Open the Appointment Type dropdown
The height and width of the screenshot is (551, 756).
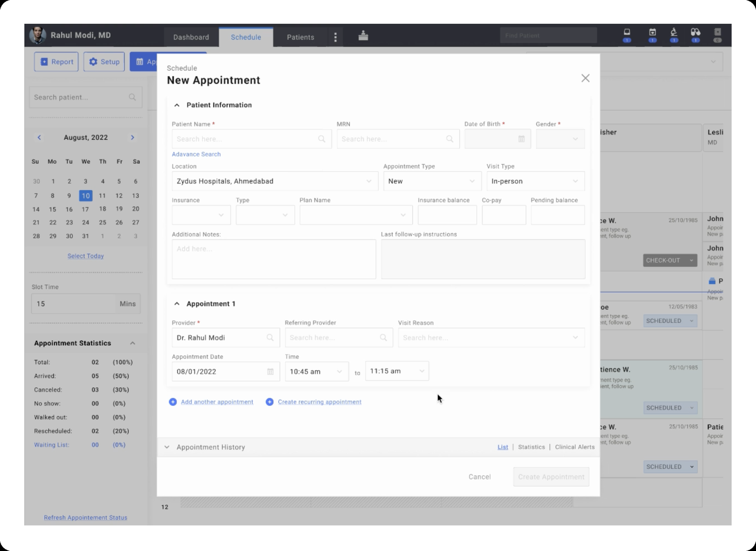[432, 181]
